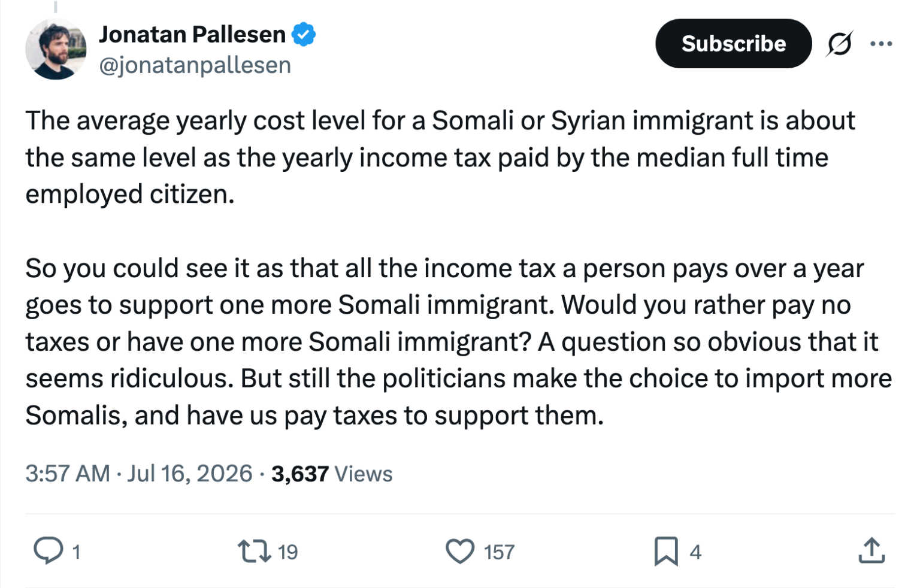Open the Jonatan Pallesen display name link

(x=192, y=34)
